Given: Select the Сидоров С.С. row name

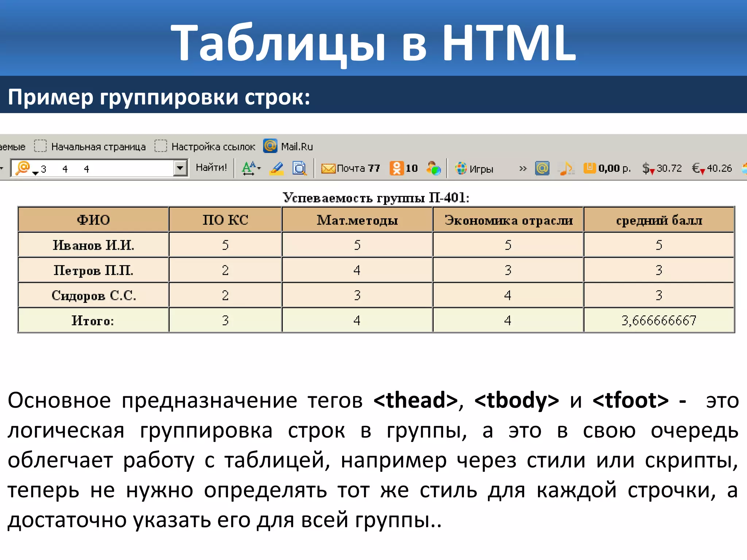Looking at the screenshot, I should [x=93, y=295].
